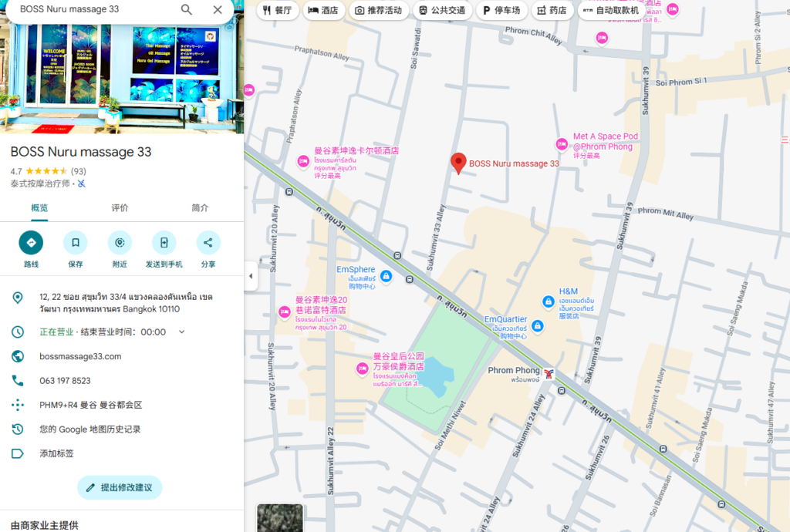The height and width of the screenshot is (532, 790).
Task: Filter map by 酒店 hotels chip
Action: click(x=323, y=10)
